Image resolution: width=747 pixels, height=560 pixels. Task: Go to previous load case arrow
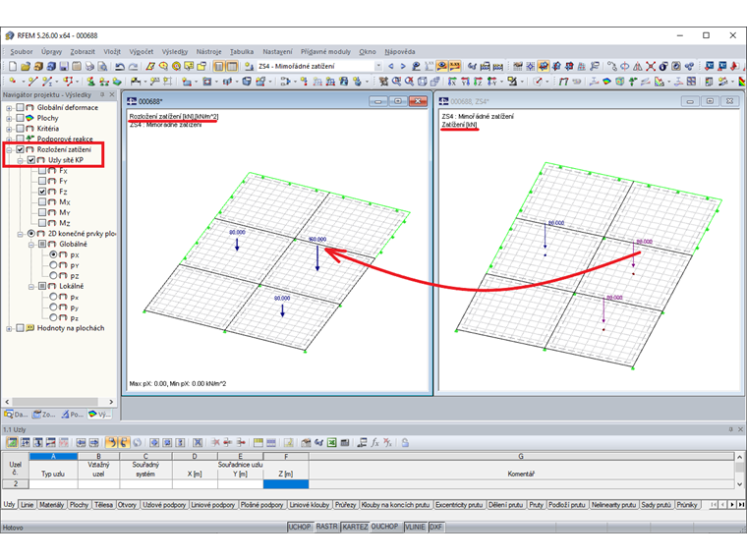[x=391, y=66]
